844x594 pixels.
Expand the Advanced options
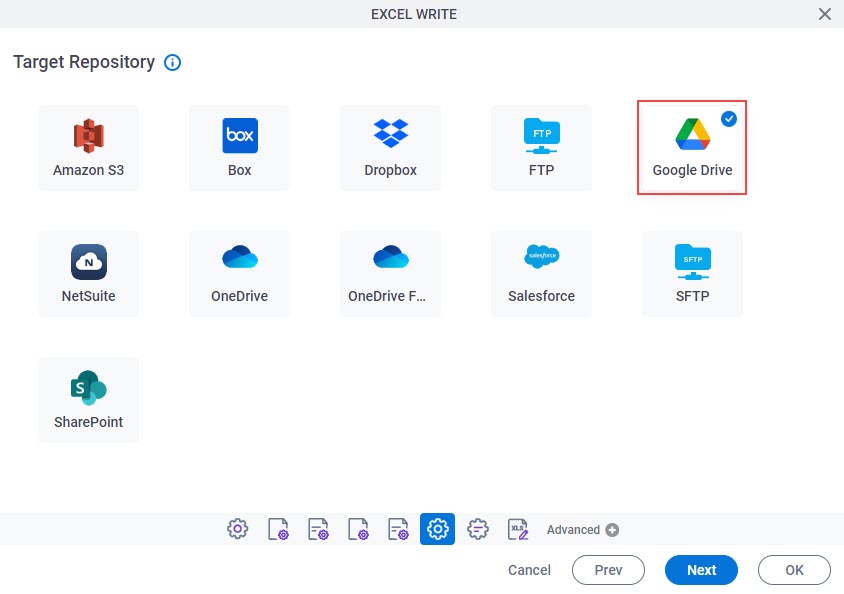point(582,530)
